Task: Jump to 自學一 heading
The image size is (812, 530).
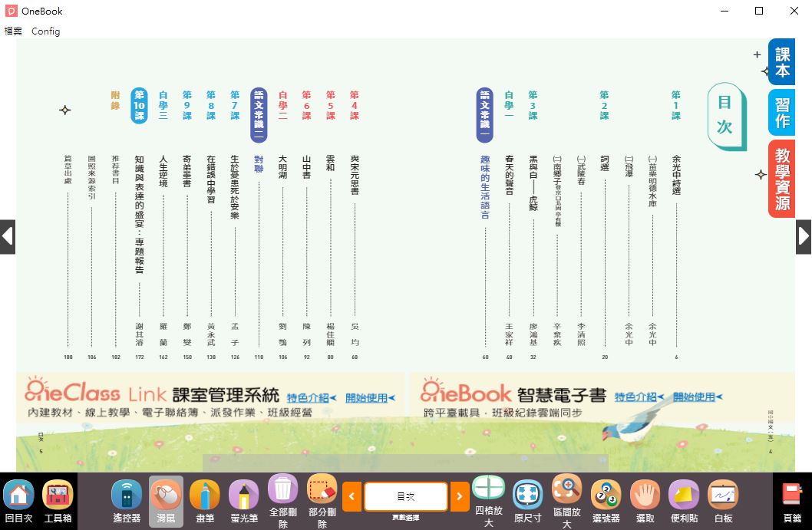Action: (x=509, y=105)
